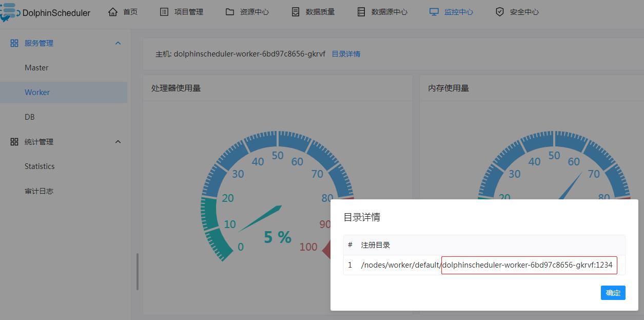This screenshot has width=644, height=320.
Task: Go to the 资源中心 tab
Action: [x=255, y=11]
